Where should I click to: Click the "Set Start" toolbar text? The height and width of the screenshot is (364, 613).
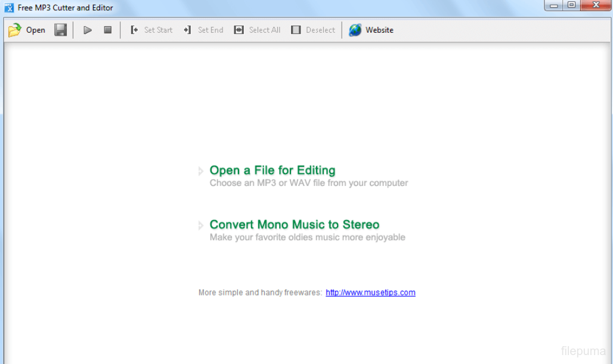pyautogui.click(x=158, y=30)
